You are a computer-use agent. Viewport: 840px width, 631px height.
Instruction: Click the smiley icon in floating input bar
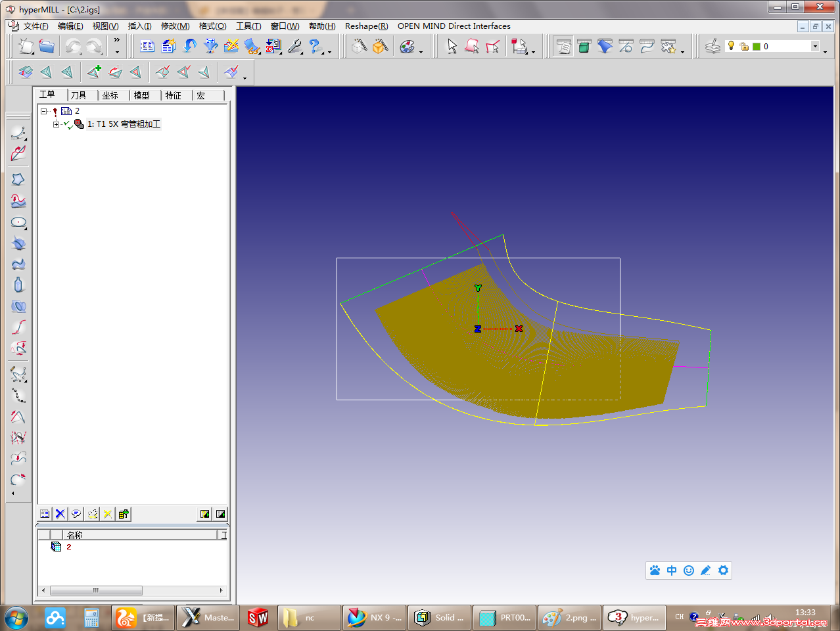[689, 571]
